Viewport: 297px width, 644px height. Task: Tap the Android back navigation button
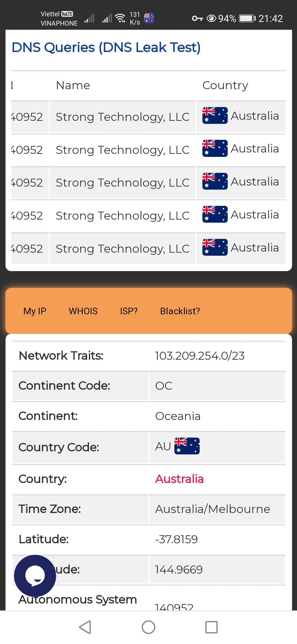[85, 627]
